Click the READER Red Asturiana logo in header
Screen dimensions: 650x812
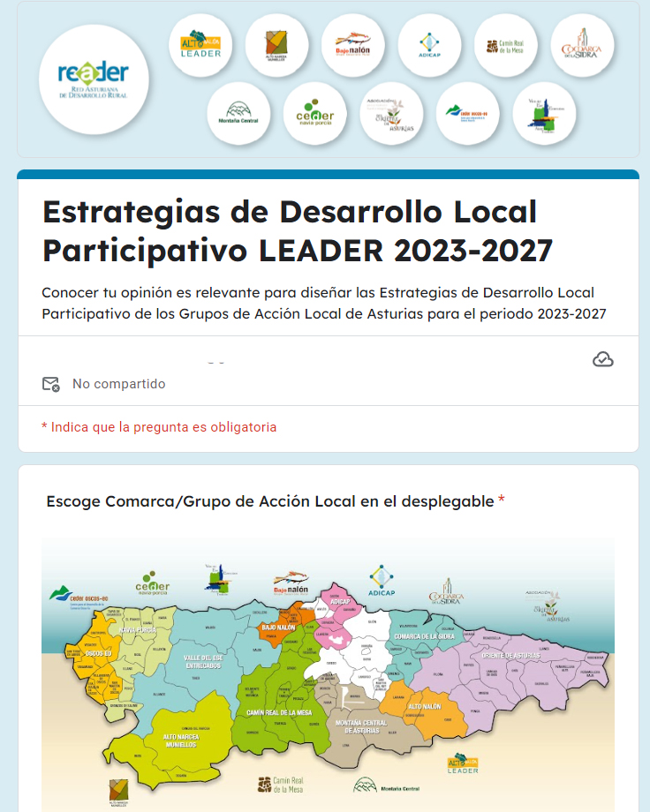click(94, 79)
